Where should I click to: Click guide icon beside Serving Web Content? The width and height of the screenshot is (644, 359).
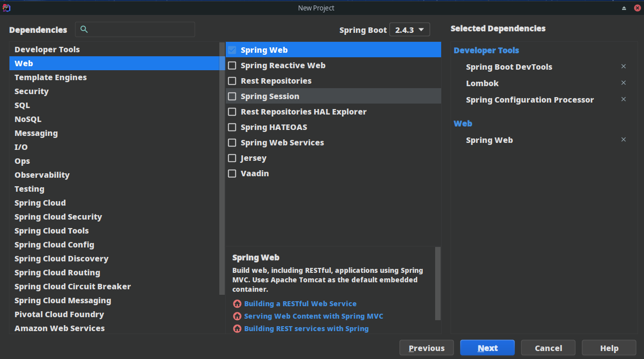237,316
